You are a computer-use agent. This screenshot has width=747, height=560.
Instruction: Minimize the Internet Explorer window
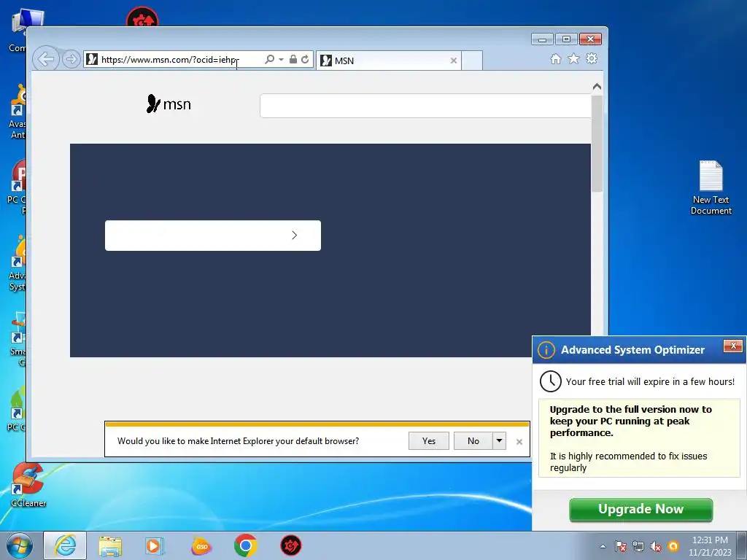[542, 39]
